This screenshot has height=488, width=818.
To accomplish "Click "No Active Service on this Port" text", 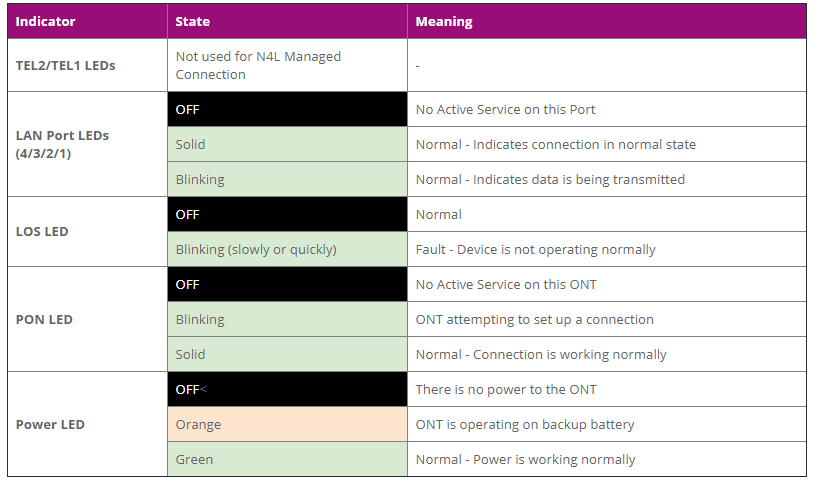I will (x=505, y=109).
